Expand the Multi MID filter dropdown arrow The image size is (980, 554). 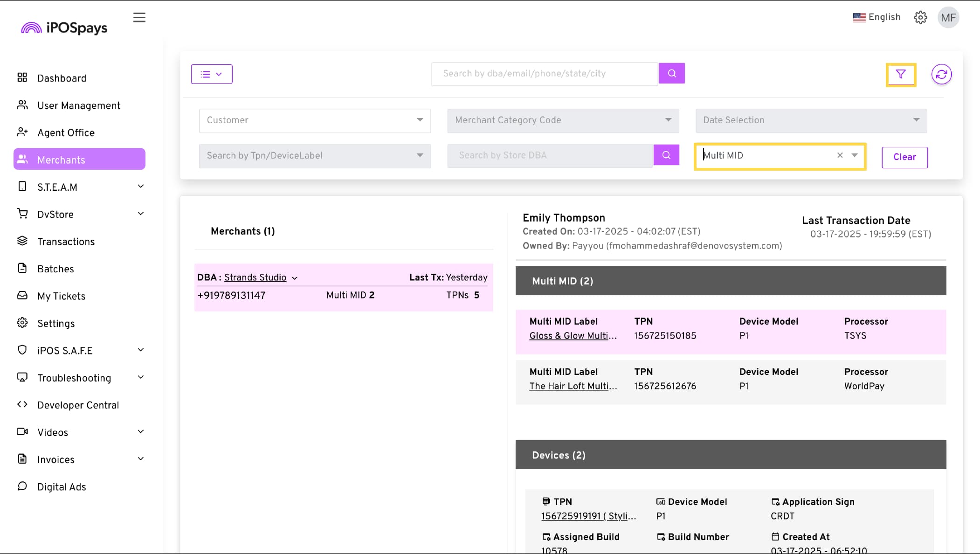pos(854,155)
